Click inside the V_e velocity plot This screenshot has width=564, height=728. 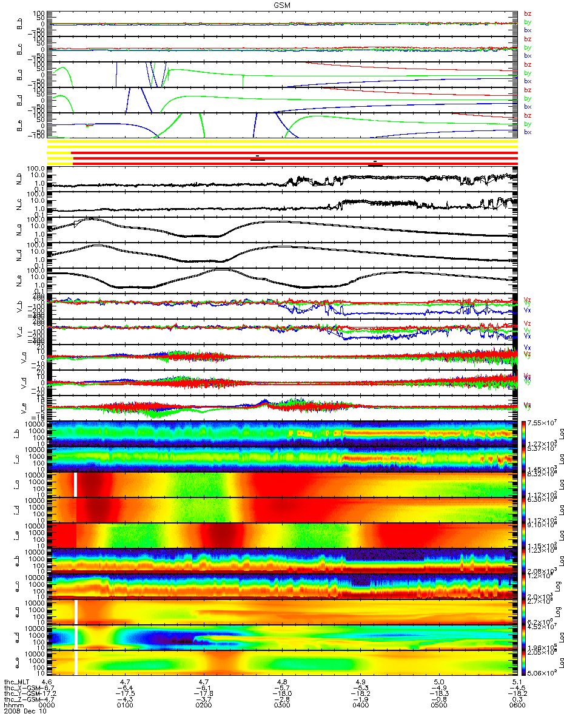[283, 409]
